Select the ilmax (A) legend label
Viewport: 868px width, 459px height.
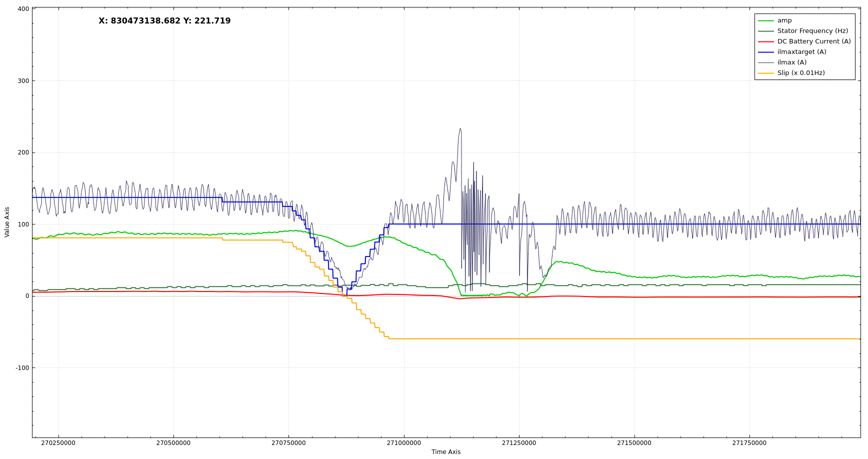[x=791, y=62]
